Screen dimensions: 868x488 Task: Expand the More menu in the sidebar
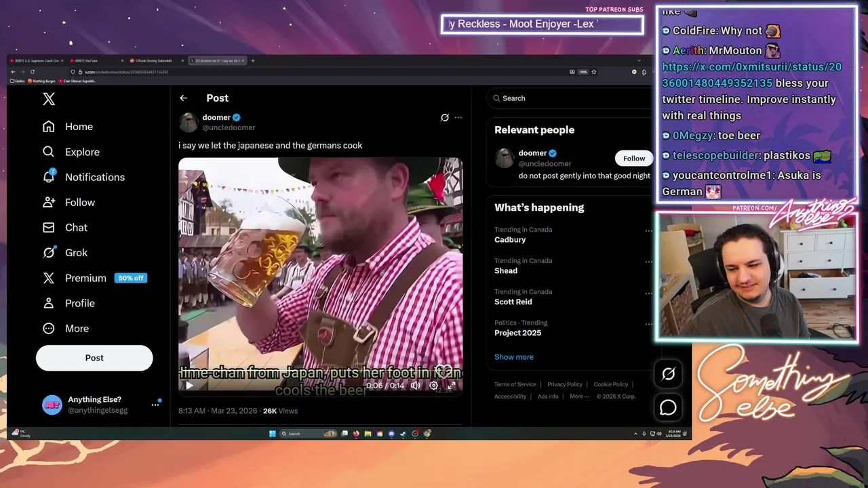tap(65, 328)
